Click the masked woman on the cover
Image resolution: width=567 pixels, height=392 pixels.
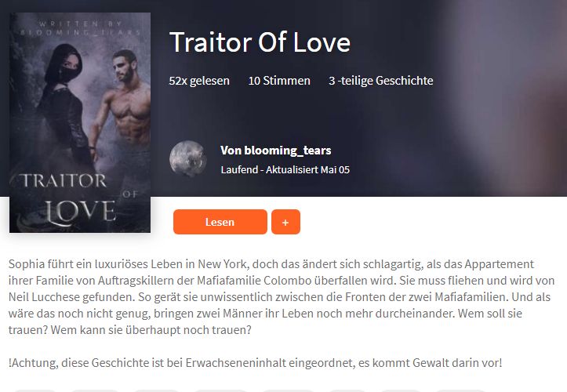67,105
